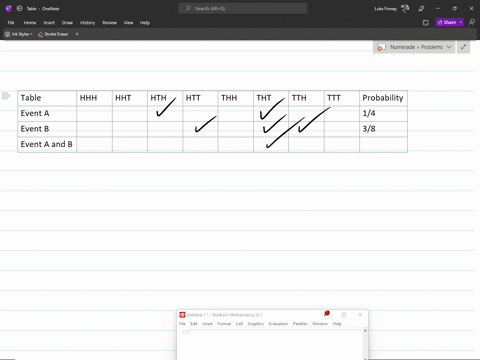
Task: Open the Window menu in Mathematica
Action: 320,324
